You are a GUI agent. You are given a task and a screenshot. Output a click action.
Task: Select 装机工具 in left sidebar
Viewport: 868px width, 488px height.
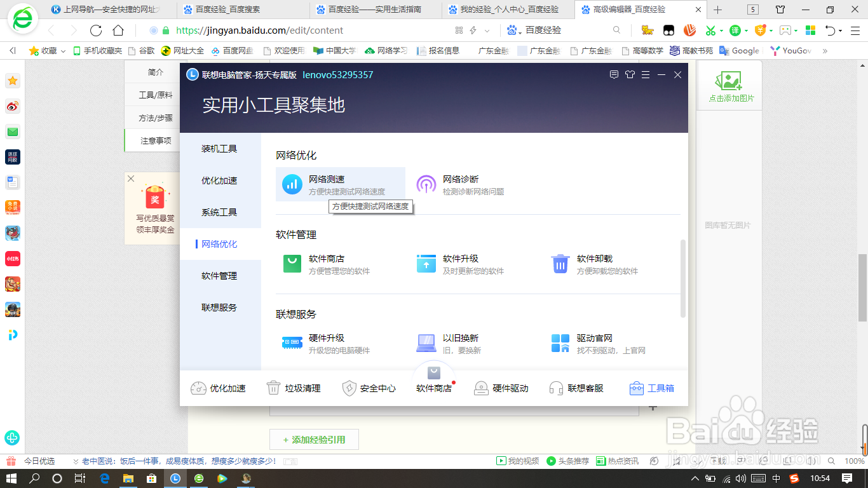220,149
